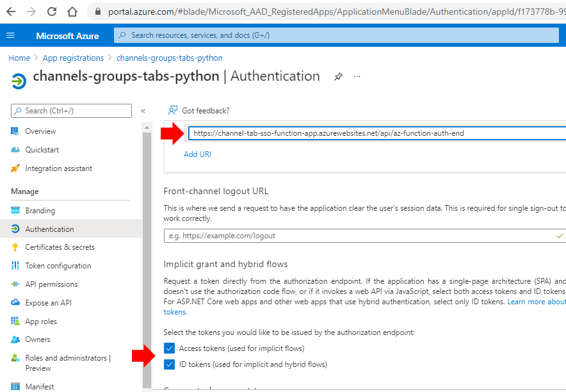
Task: Click the search magnifier in Azure search bar
Action: click(x=122, y=35)
